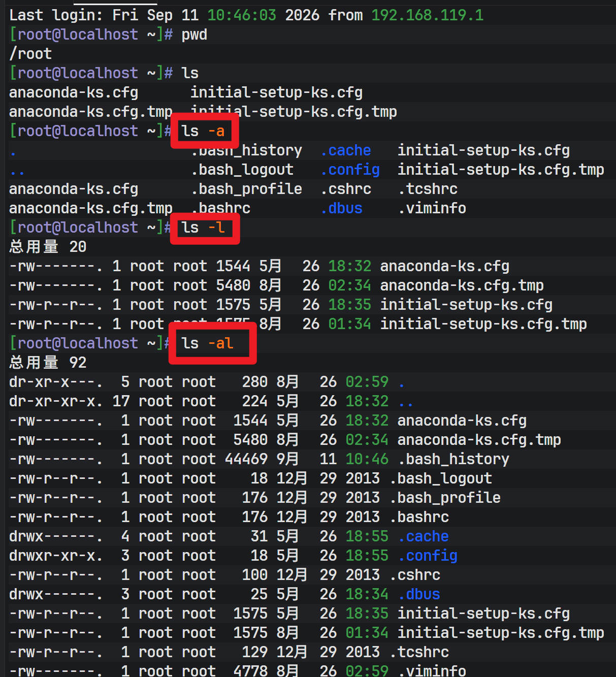Click the size value 280
616x677 pixels.
pos(255,382)
